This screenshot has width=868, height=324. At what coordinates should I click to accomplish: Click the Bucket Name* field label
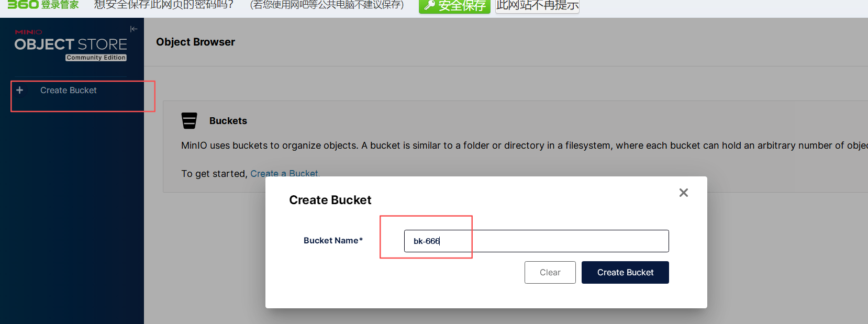point(333,241)
